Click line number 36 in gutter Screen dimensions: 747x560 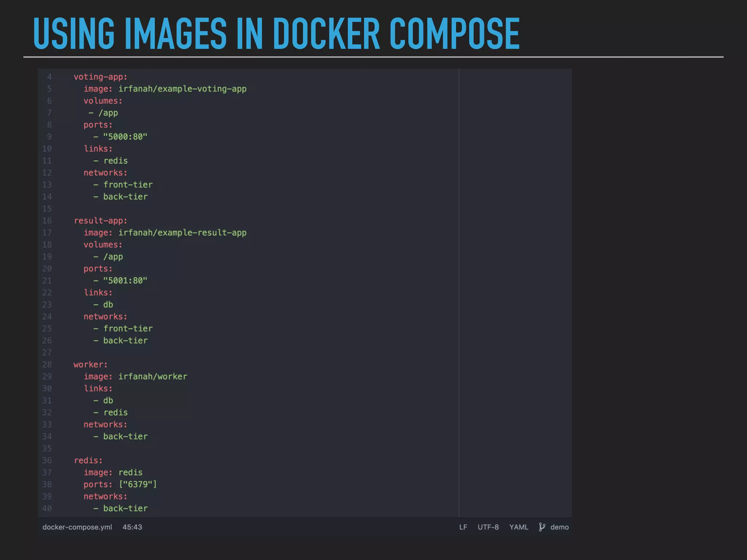(47, 460)
